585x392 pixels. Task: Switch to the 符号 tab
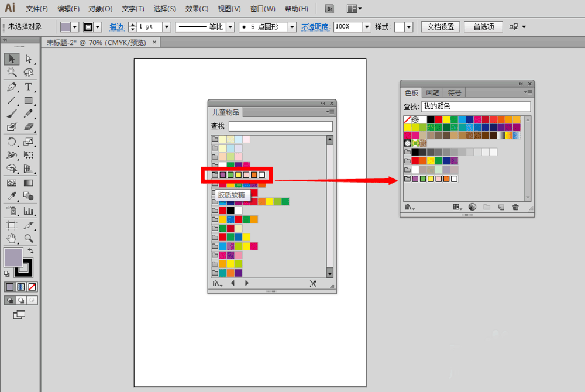pos(454,92)
